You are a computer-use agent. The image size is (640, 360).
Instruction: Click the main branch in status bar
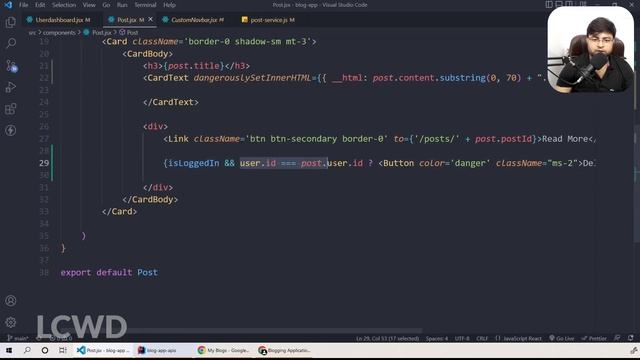pos(18,338)
